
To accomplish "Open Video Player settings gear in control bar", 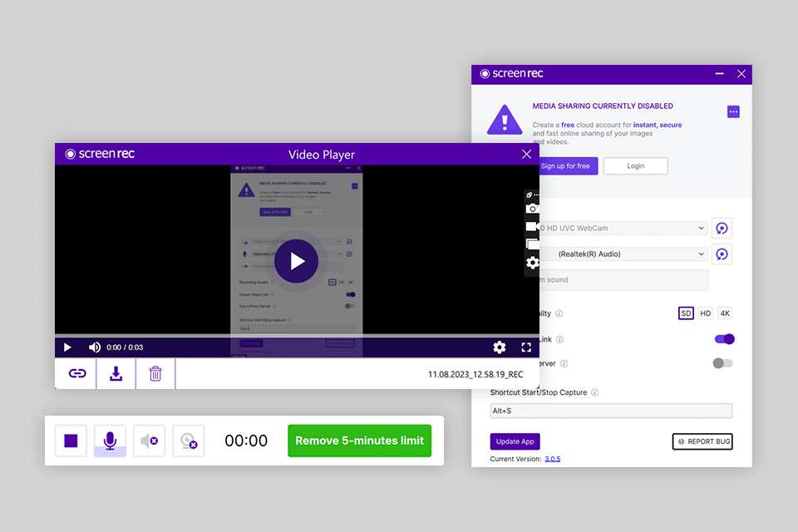I will 500,347.
